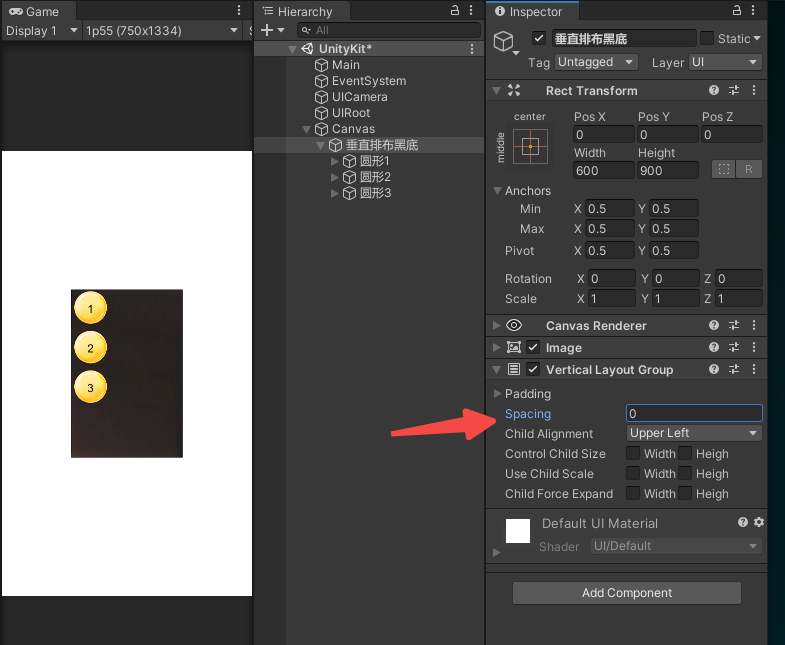This screenshot has height=645, width=785.
Task: Toggle Rect Transform blueprint mode button
Action: pos(723,169)
